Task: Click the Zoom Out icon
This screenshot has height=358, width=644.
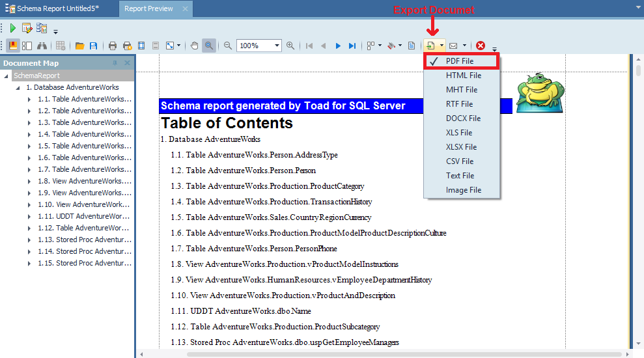Action: pos(228,46)
